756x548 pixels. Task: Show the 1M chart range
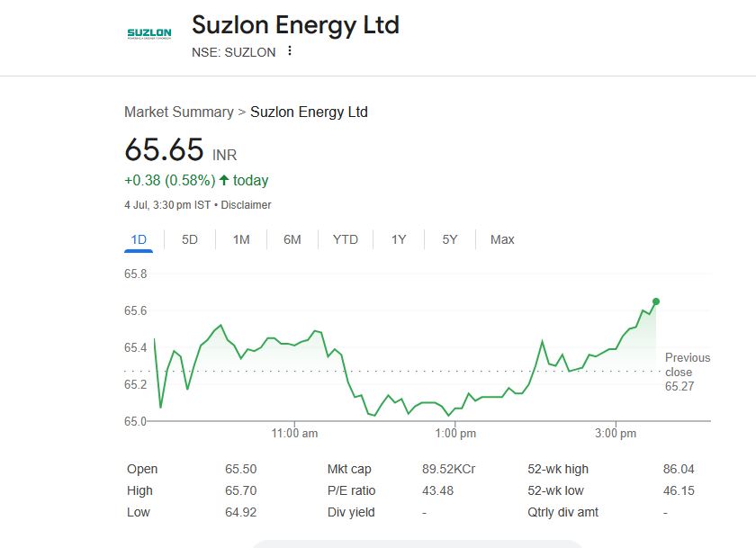(x=241, y=239)
